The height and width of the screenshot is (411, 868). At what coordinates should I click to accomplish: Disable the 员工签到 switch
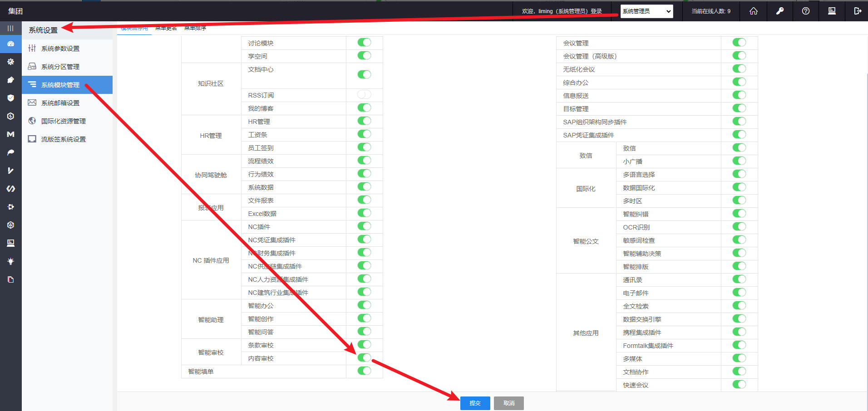coord(364,147)
